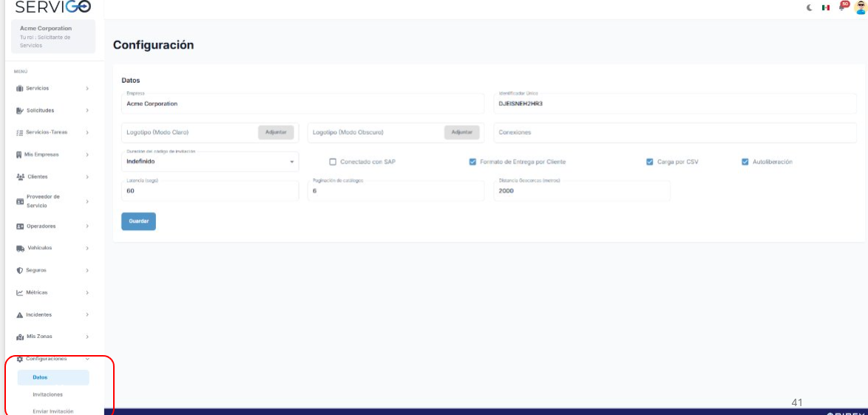Expand the Operadores chevron
Image resolution: width=868 pixels, height=415 pixels.
87,226
